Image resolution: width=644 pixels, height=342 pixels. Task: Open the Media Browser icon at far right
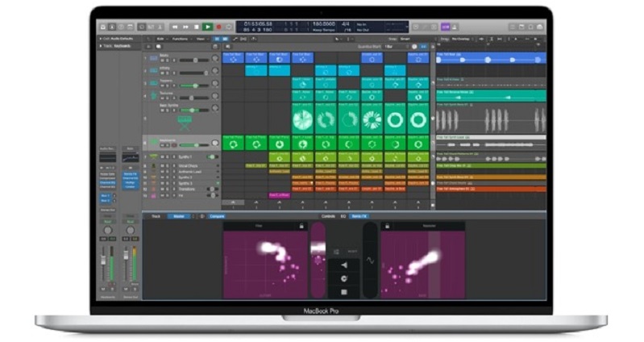click(x=540, y=27)
